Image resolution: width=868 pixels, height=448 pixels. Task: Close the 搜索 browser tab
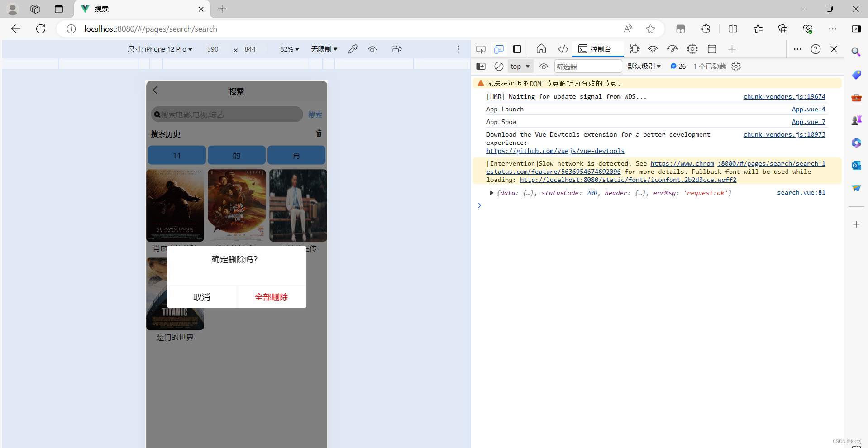[x=201, y=9]
